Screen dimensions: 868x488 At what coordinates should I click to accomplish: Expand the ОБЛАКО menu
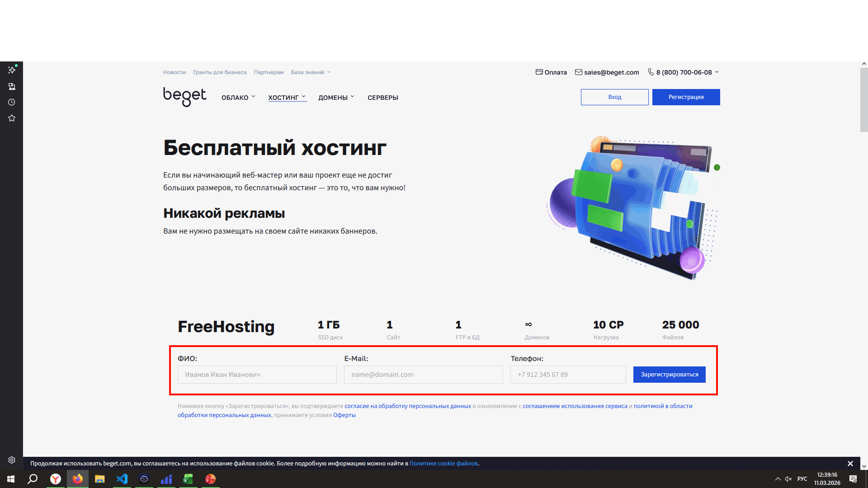pos(238,98)
